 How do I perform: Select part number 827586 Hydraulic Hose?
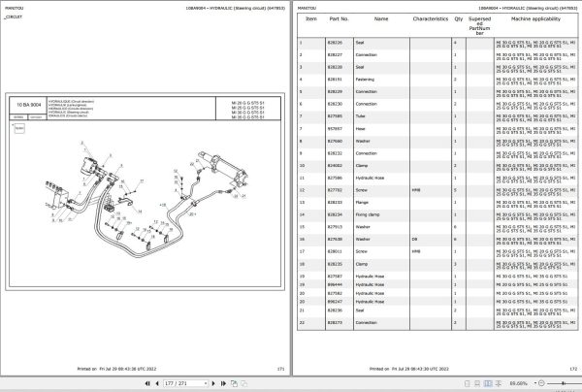[335, 178]
